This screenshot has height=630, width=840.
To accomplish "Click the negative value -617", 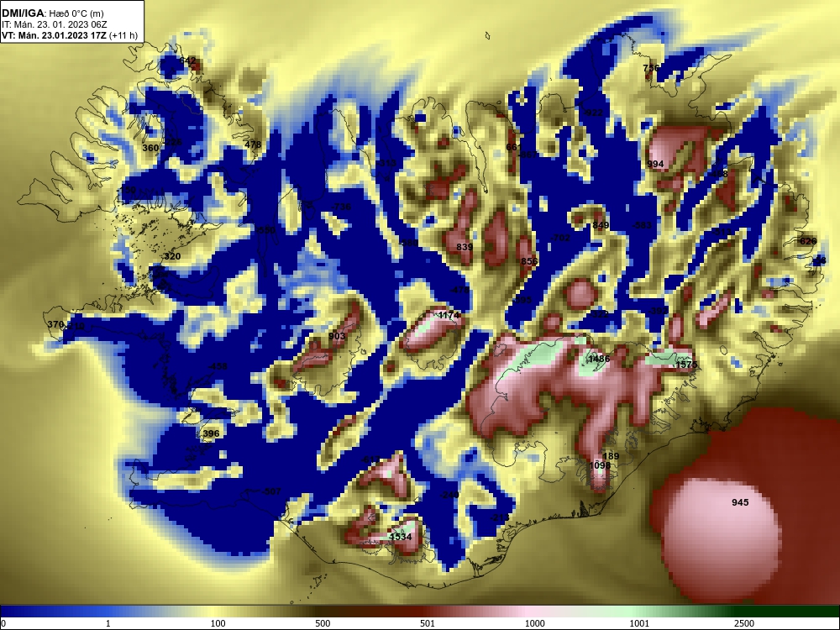I will pyautogui.click(x=370, y=459).
